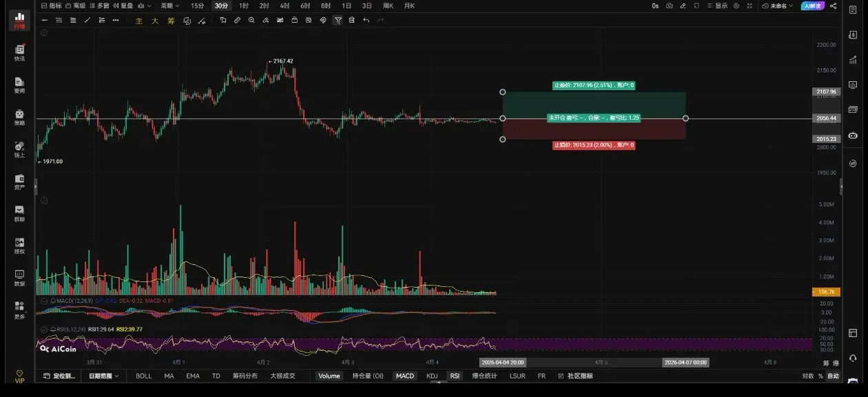This screenshot has height=397, width=868.
Task: Click the share icon top right
Action: pyautogui.click(x=834, y=6)
